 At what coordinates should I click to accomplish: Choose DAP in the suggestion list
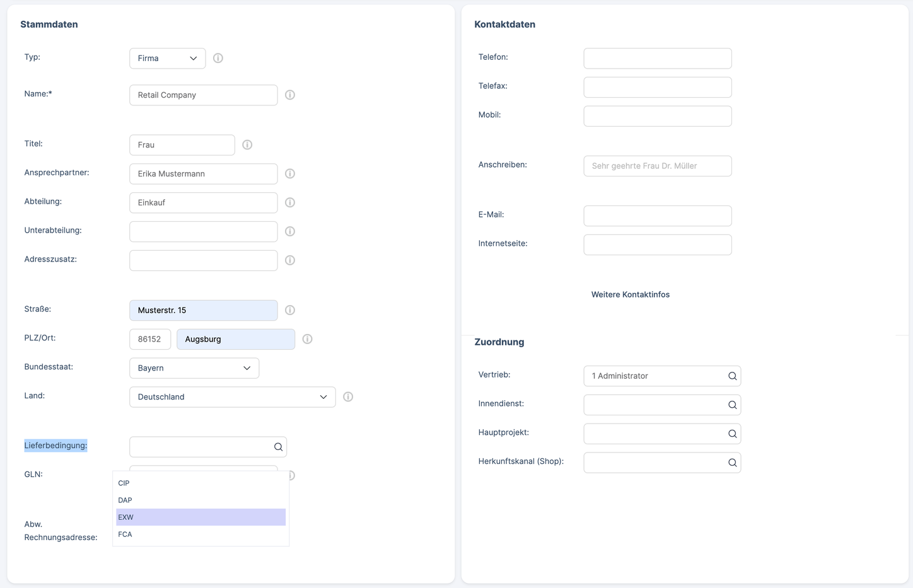[x=201, y=500]
